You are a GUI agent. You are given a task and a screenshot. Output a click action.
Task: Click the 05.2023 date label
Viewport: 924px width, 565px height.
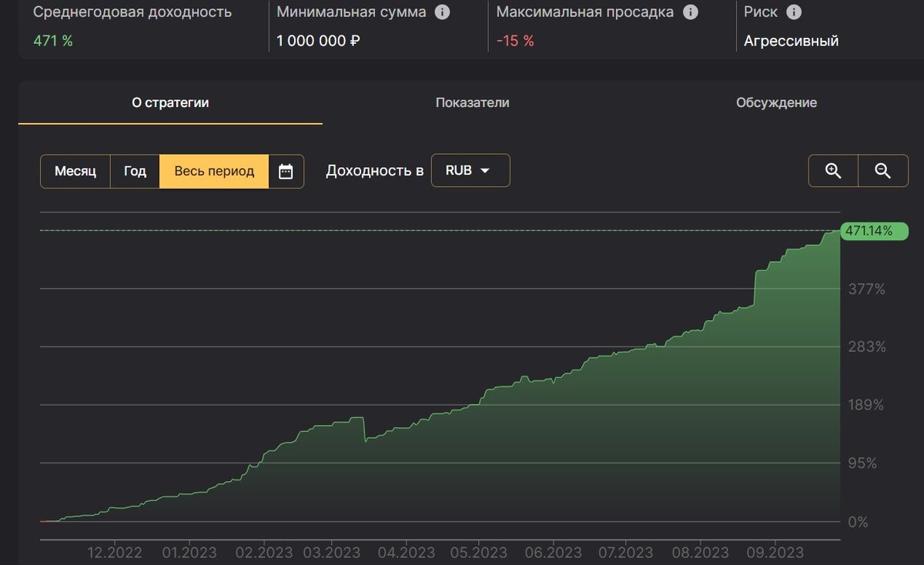click(478, 553)
